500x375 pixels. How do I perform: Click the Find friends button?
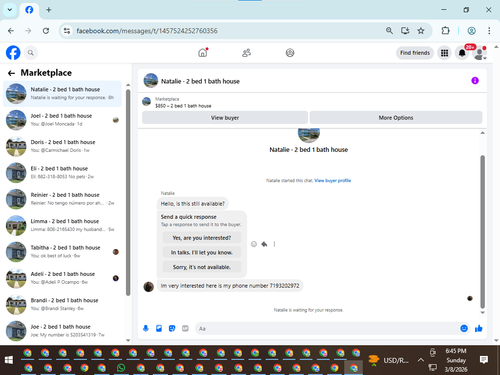tap(415, 53)
